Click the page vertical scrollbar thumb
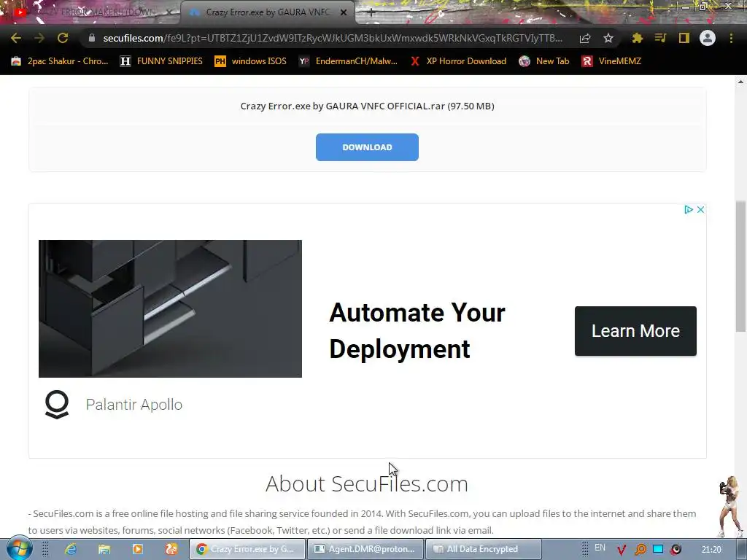 [740, 267]
